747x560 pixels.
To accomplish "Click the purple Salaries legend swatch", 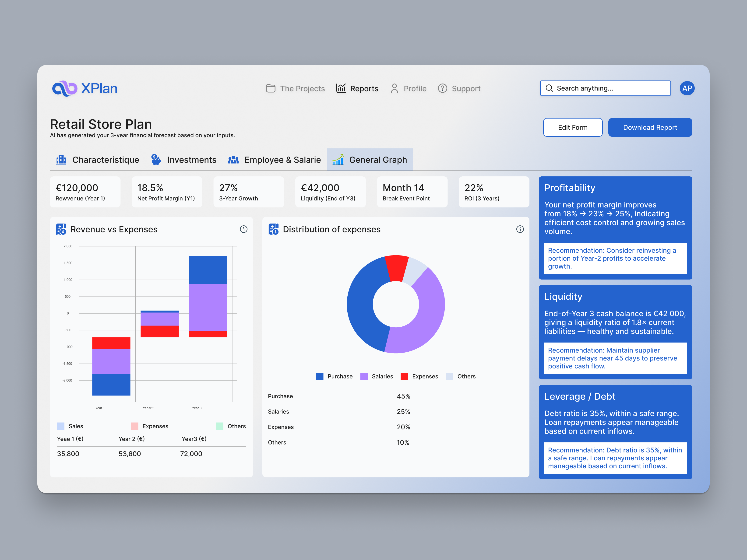I will (x=364, y=376).
